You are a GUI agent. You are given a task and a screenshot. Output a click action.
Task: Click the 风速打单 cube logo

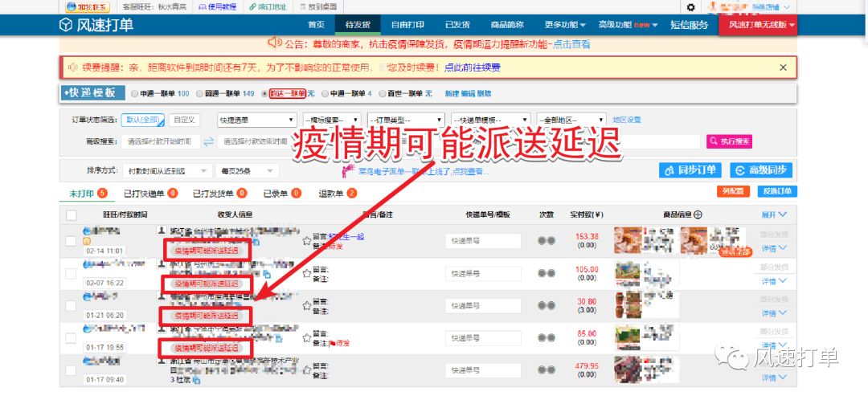(66, 25)
